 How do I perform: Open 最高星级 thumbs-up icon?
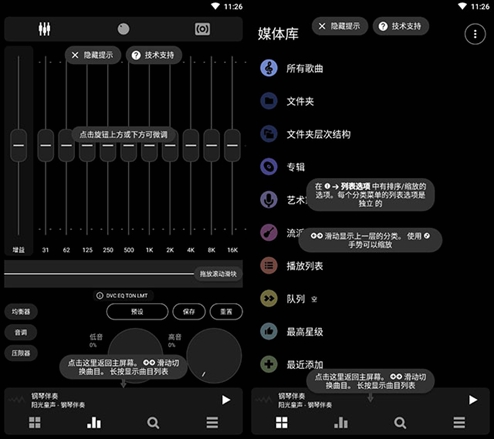click(269, 331)
